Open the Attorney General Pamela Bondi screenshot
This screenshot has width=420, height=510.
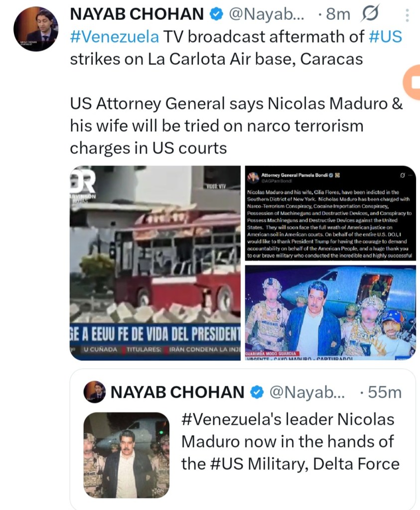point(330,213)
